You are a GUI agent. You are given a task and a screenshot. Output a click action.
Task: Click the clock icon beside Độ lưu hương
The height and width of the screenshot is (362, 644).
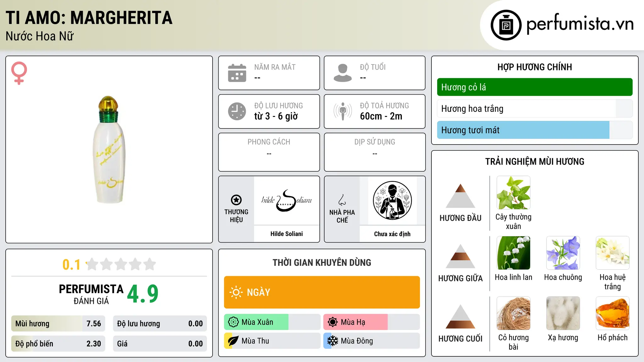click(237, 111)
